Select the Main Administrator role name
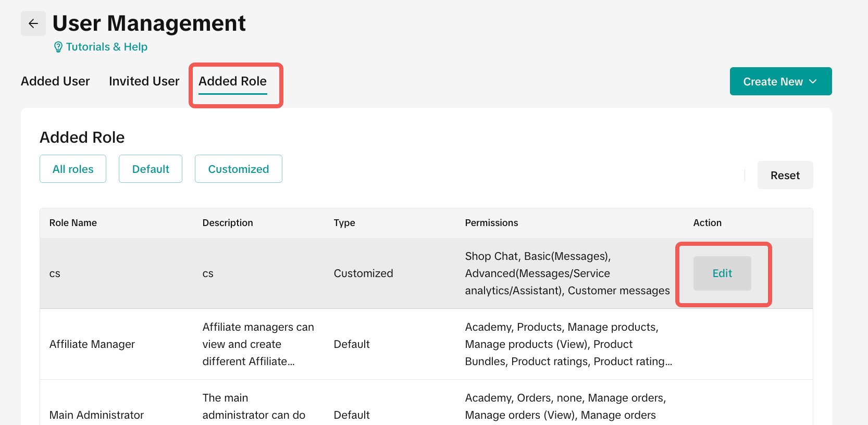868x425 pixels. [x=96, y=415]
